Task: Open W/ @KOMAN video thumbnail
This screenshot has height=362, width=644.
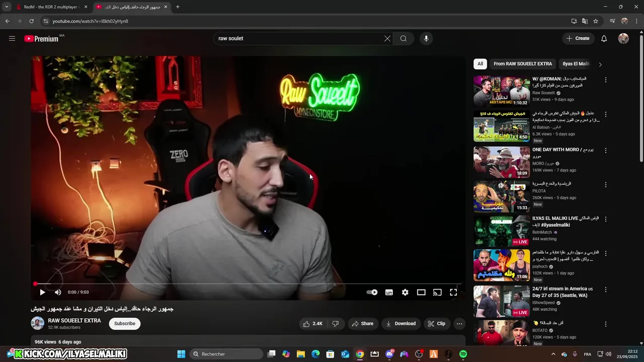Action: point(502,91)
